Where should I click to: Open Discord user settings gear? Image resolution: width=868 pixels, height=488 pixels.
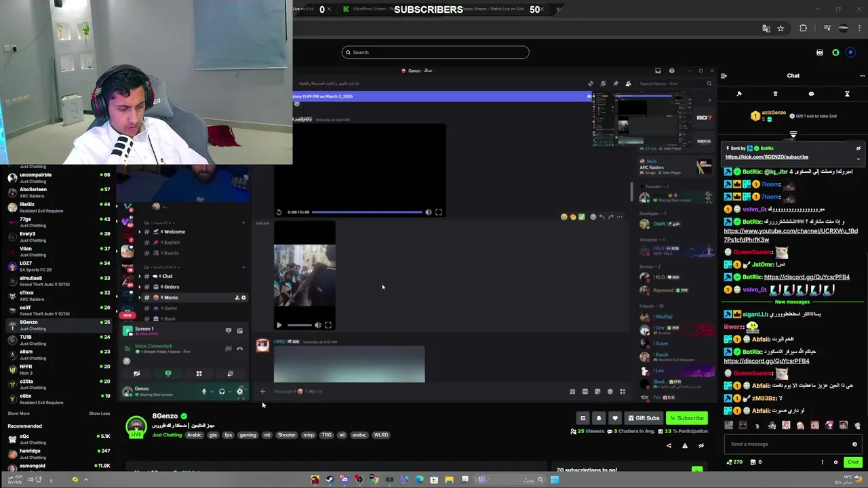(x=239, y=392)
